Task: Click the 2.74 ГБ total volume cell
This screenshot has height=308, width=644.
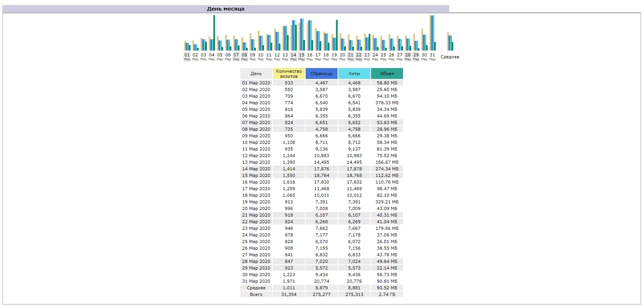Action: [x=387, y=294]
